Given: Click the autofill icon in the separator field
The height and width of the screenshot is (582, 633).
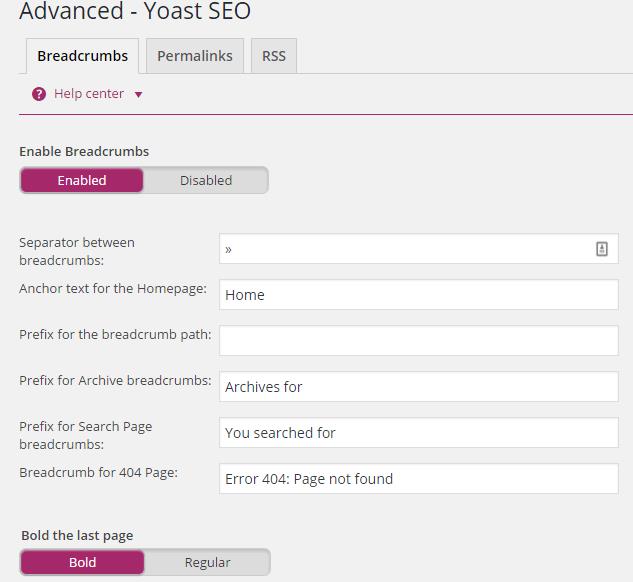Looking at the screenshot, I should coord(602,249).
